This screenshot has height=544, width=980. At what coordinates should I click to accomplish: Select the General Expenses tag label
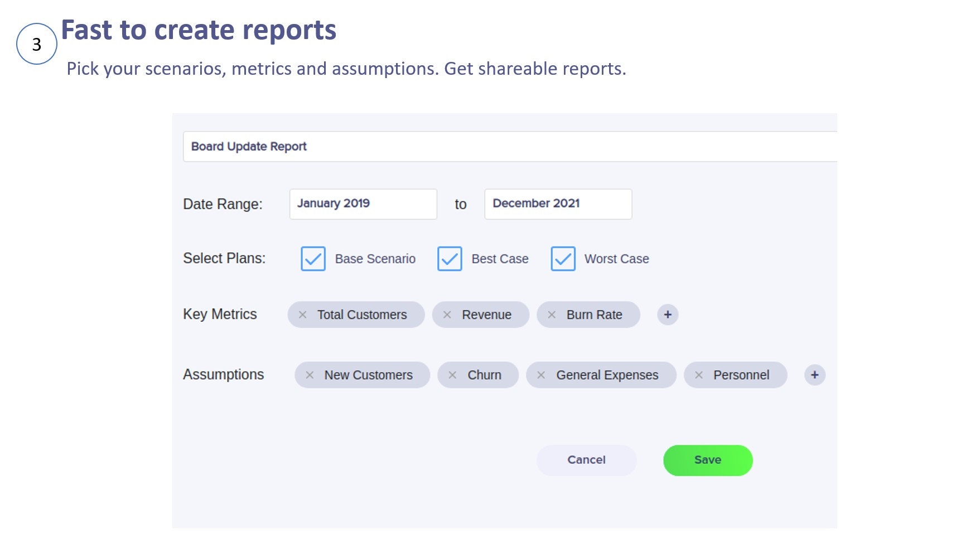[x=607, y=375]
